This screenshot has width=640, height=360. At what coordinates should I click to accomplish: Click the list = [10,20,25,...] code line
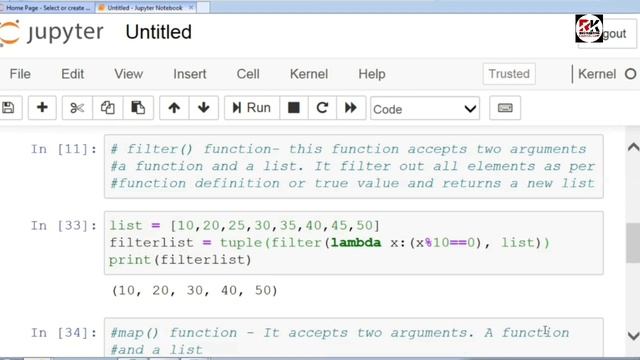(x=244, y=226)
